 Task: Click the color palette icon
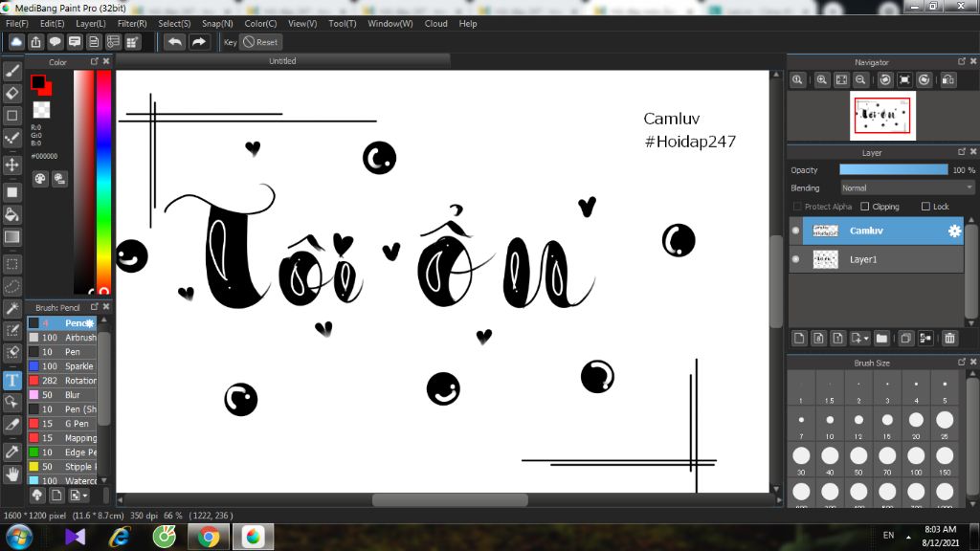point(40,179)
